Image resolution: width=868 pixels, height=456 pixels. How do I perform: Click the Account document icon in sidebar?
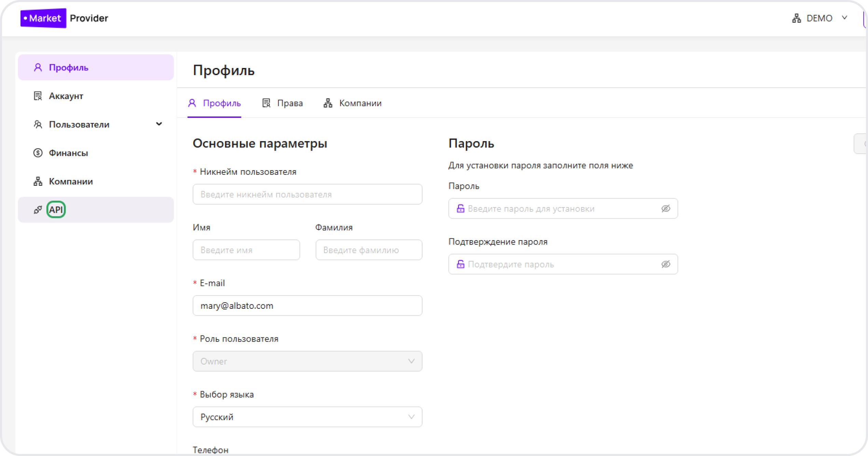[x=38, y=96]
